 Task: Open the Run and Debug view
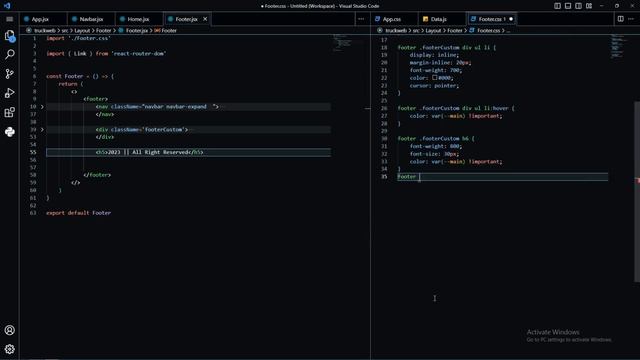pyautogui.click(x=10, y=93)
